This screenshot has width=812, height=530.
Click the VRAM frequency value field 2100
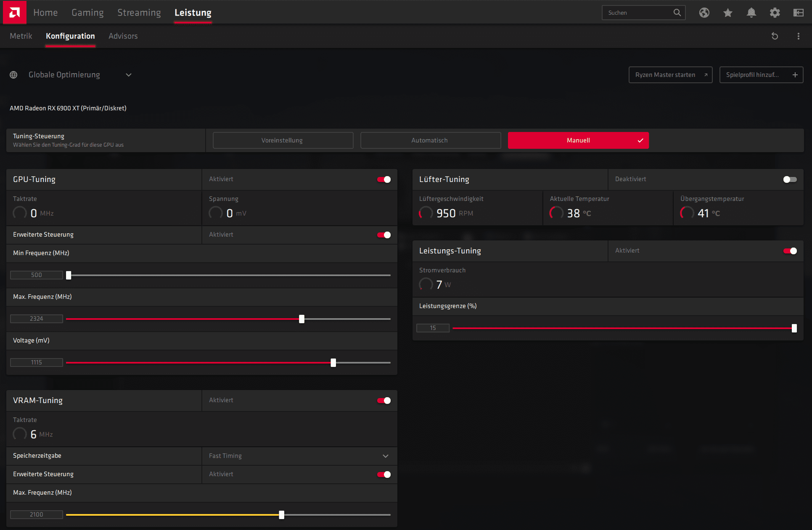[x=37, y=514]
